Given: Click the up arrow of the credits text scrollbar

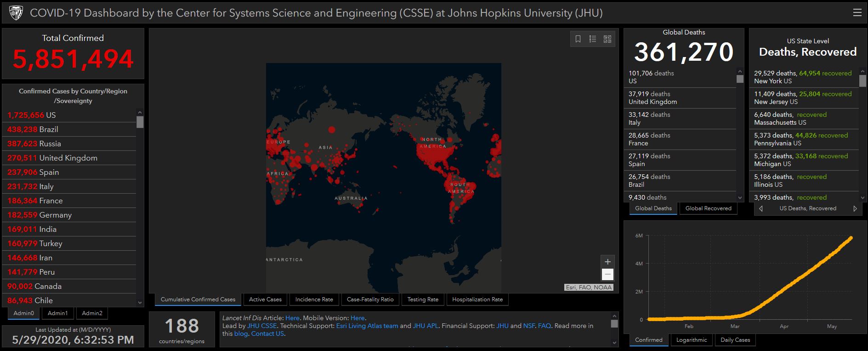Looking at the screenshot, I should [614, 316].
